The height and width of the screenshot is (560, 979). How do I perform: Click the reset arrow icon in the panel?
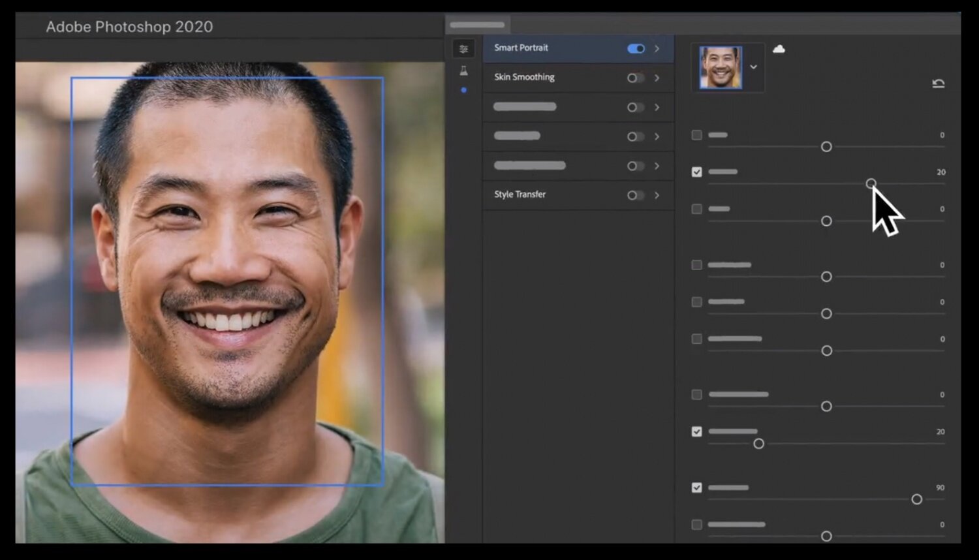[939, 84]
